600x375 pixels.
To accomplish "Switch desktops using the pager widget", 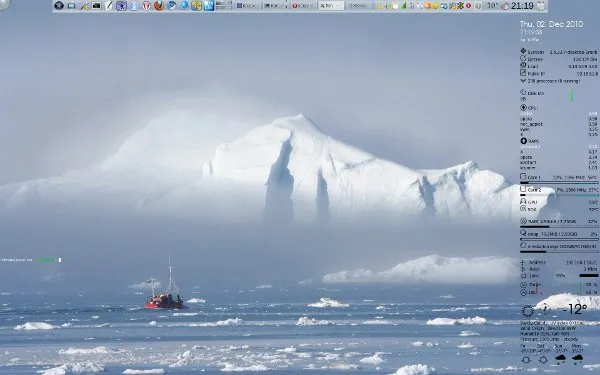I will pyautogui.click(x=224, y=6).
